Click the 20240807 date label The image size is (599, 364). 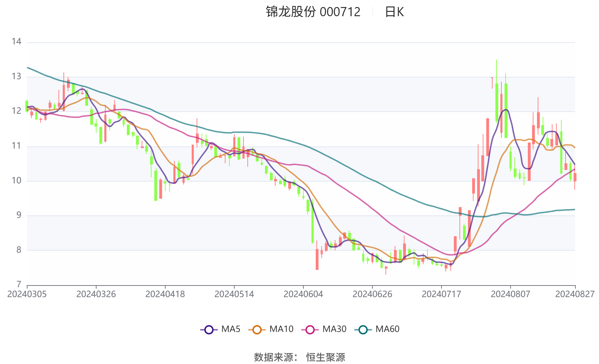(510, 294)
